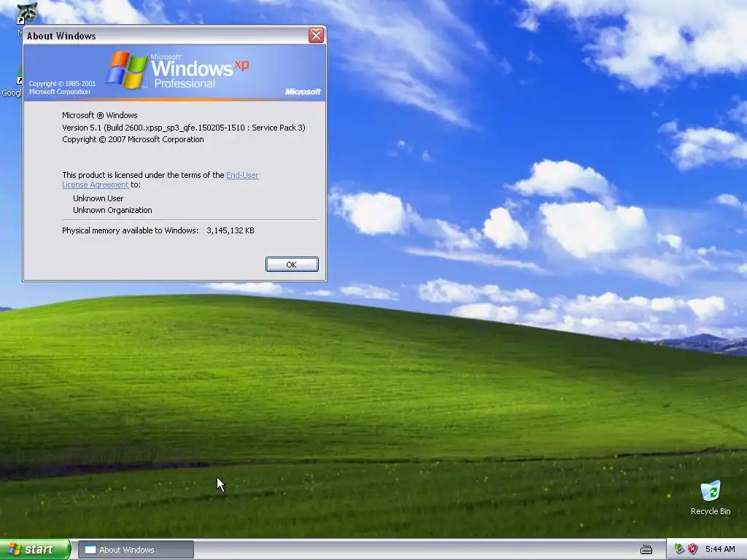Click the Copyright 1985-2001 banner text
This screenshot has height=560, width=747.
[x=63, y=87]
